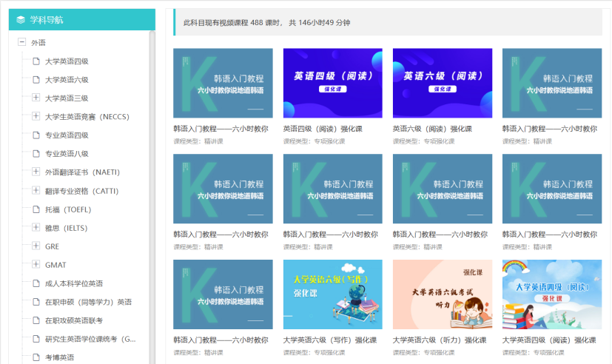
Task: Select GRE in the subject tree
Action: tap(52, 246)
